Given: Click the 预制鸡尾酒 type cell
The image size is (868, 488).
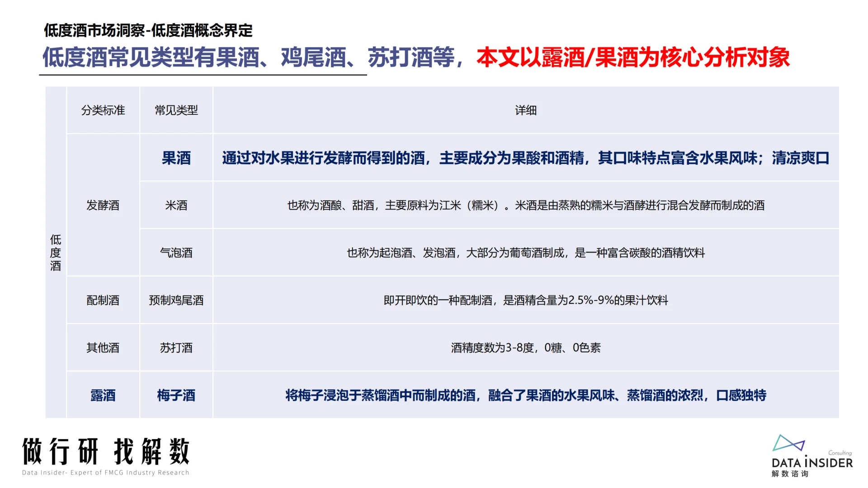Looking at the screenshot, I should click(176, 300).
